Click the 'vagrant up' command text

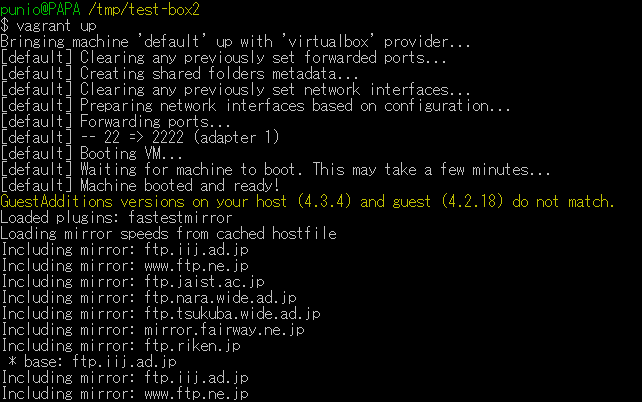point(56,26)
